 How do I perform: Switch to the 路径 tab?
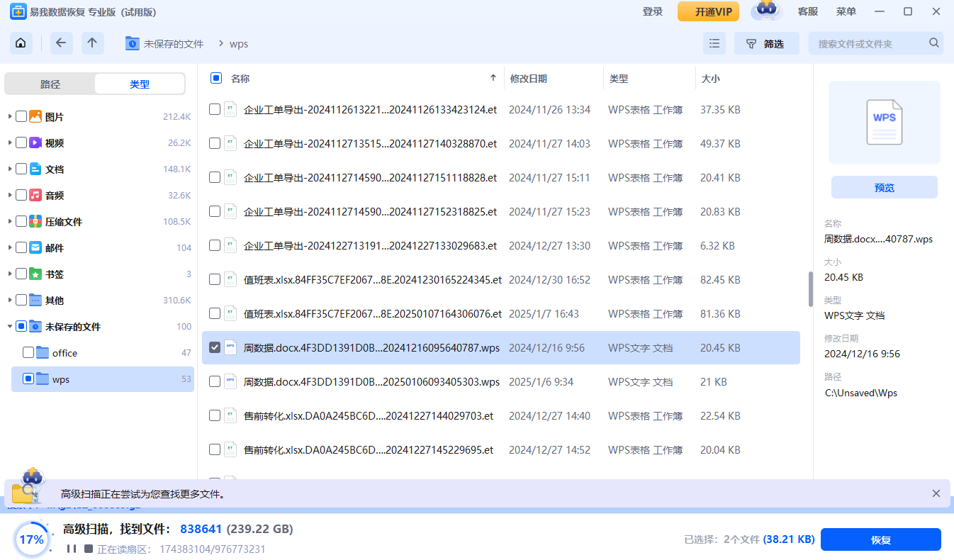(x=50, y=84)
